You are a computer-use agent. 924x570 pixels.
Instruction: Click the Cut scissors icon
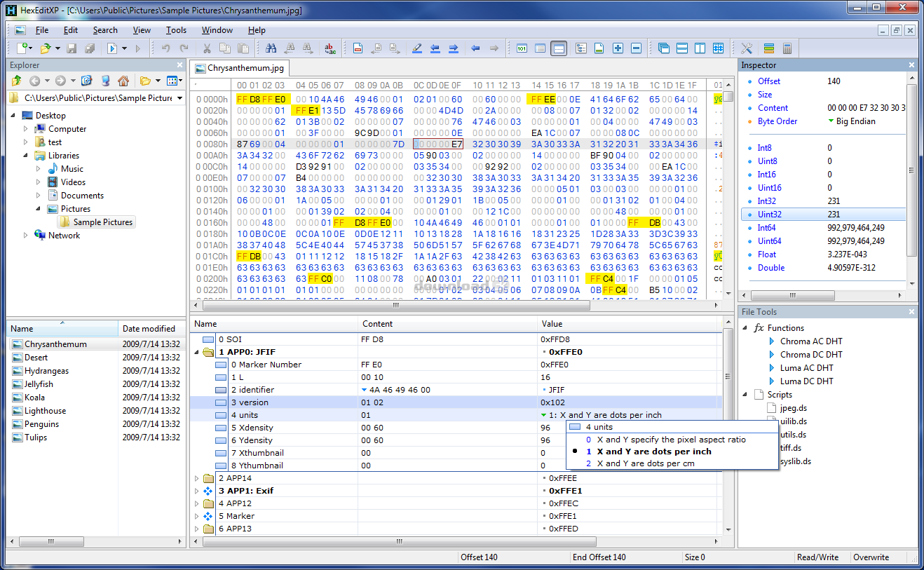coord(207,48)
